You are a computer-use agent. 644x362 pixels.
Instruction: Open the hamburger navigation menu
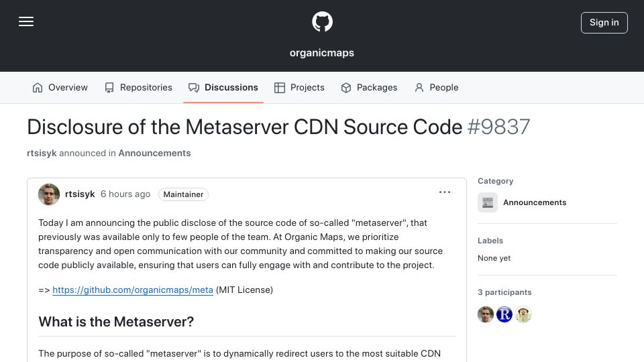pyautogui.click(x=26, y=21)
